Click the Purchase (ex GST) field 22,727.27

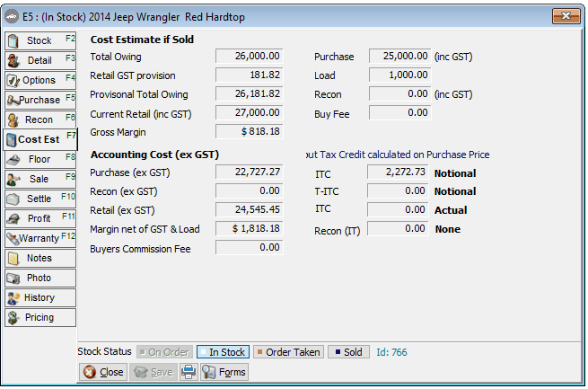coord(249,172)
